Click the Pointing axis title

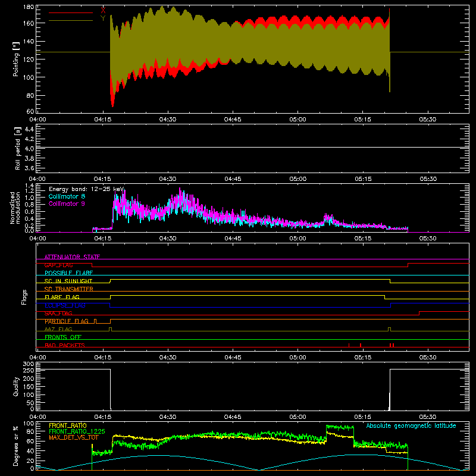[x=16, y=59]
